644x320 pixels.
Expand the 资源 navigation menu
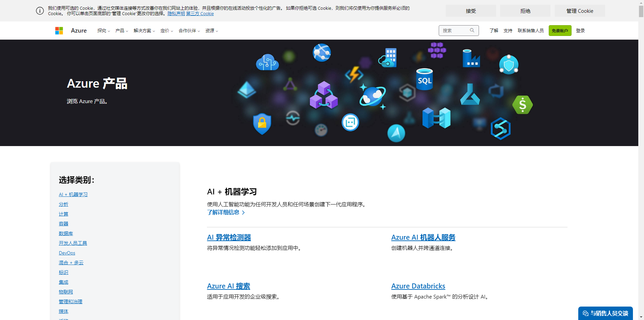click(212, 31)
